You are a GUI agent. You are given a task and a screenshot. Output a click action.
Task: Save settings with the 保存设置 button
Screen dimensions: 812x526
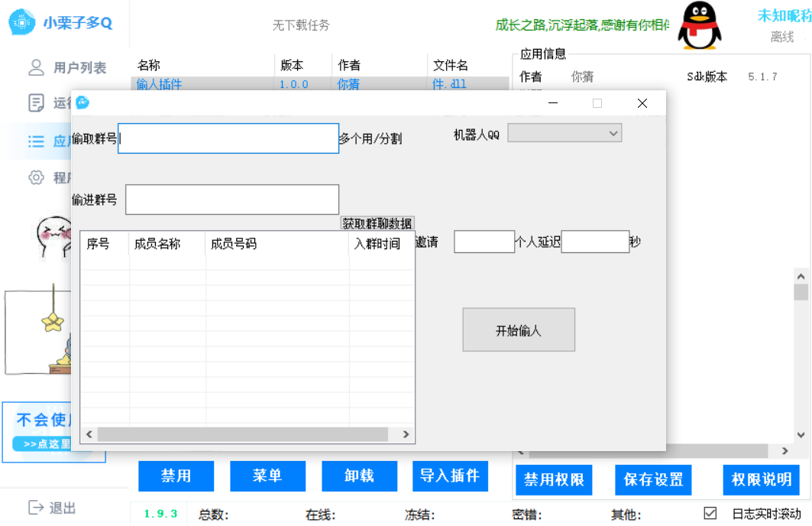click(653, 480)
